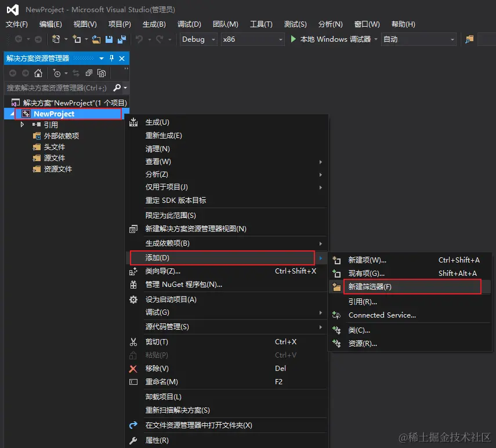Choose 重命名(M) in the context menu
The height and width of the screenshot is (448, 496).
pos(227,382)
